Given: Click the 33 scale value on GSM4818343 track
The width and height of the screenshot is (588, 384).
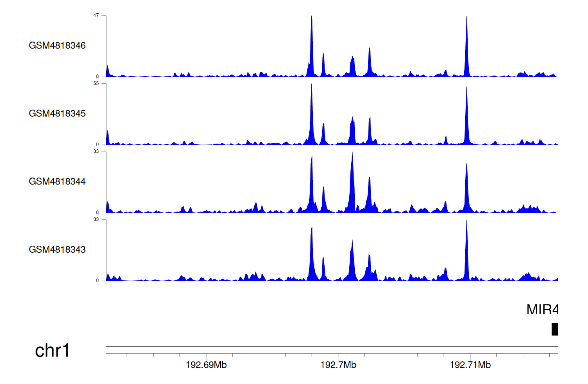Looking at the screenshot, I should coord(96,219).
